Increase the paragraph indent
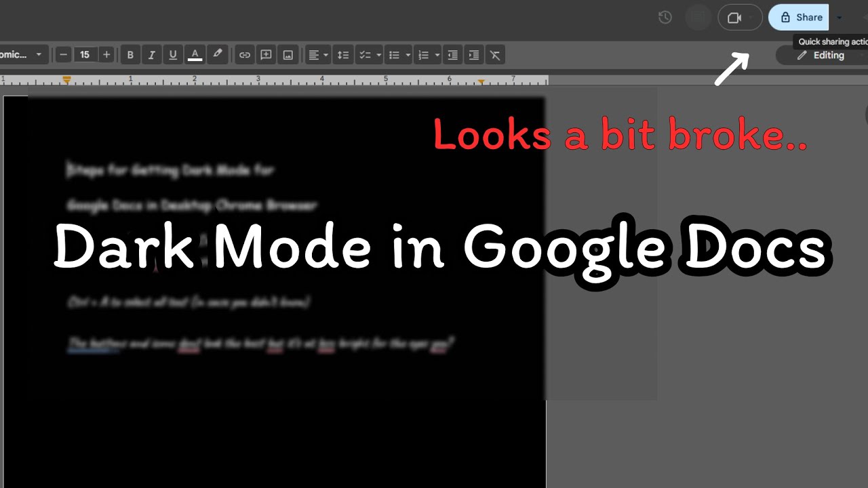This screenshot has width=868, height=488. (x=474, y=55)
